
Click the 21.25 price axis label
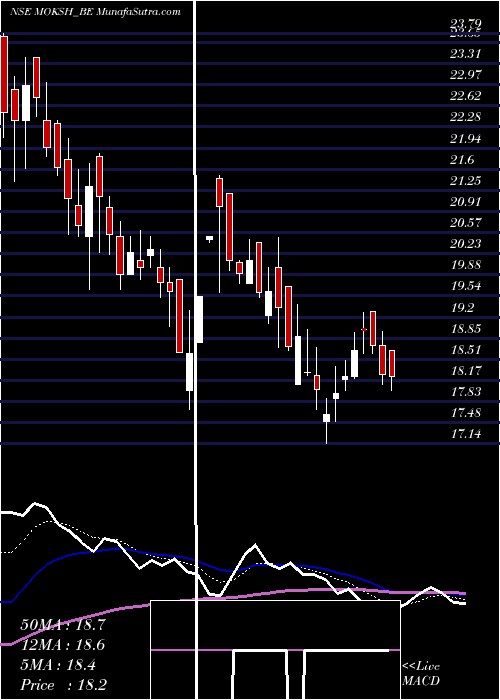[x=466, y=180]
